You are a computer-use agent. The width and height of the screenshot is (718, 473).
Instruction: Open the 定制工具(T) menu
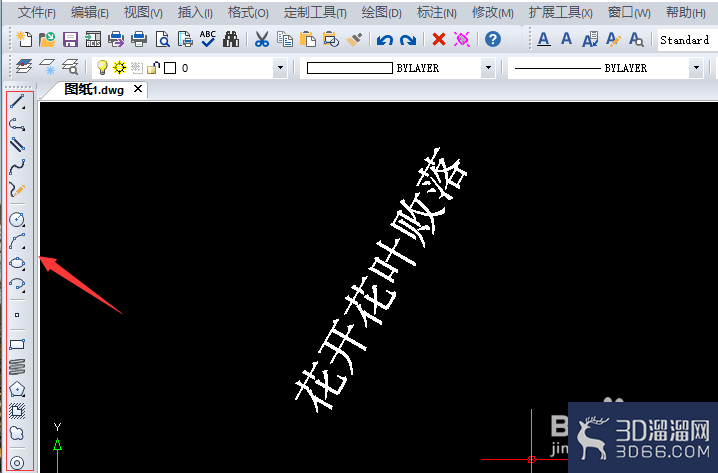click(315, 12)
